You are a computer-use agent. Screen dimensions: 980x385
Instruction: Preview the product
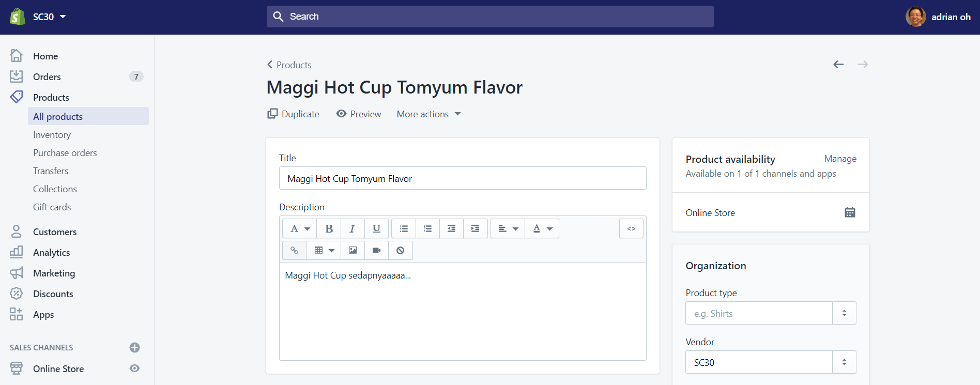[x=359, y=114]
